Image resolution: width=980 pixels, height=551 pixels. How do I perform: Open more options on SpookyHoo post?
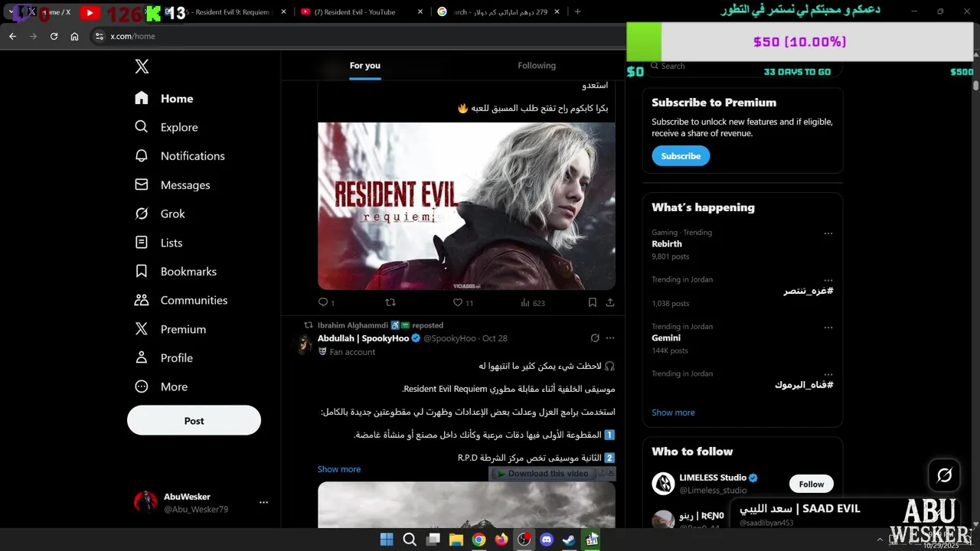tap(610, 338)
